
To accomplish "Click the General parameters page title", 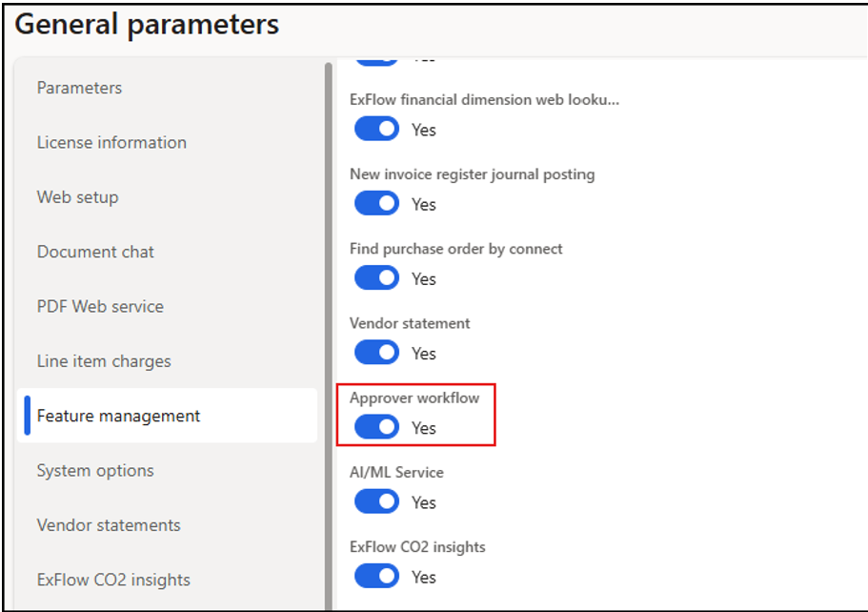I will point(148,25).
